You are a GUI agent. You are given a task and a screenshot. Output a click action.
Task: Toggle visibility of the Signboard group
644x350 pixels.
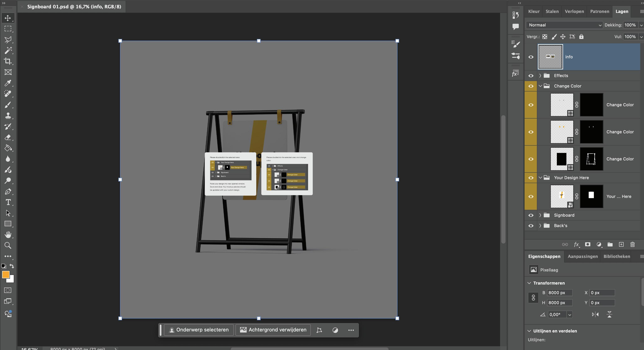click(x=531, y=215)
